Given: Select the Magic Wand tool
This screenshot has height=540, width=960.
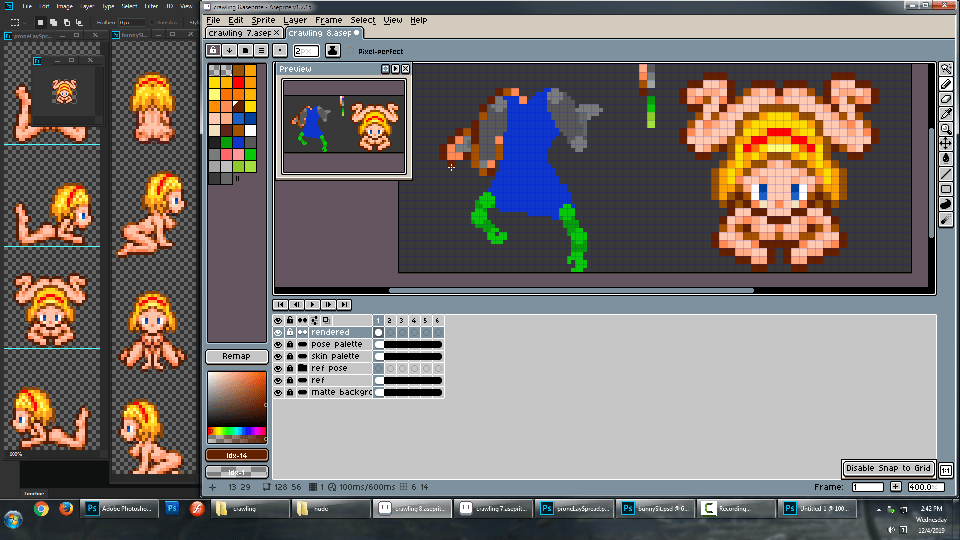Looking at the screenshot, I should click(946, 69).
